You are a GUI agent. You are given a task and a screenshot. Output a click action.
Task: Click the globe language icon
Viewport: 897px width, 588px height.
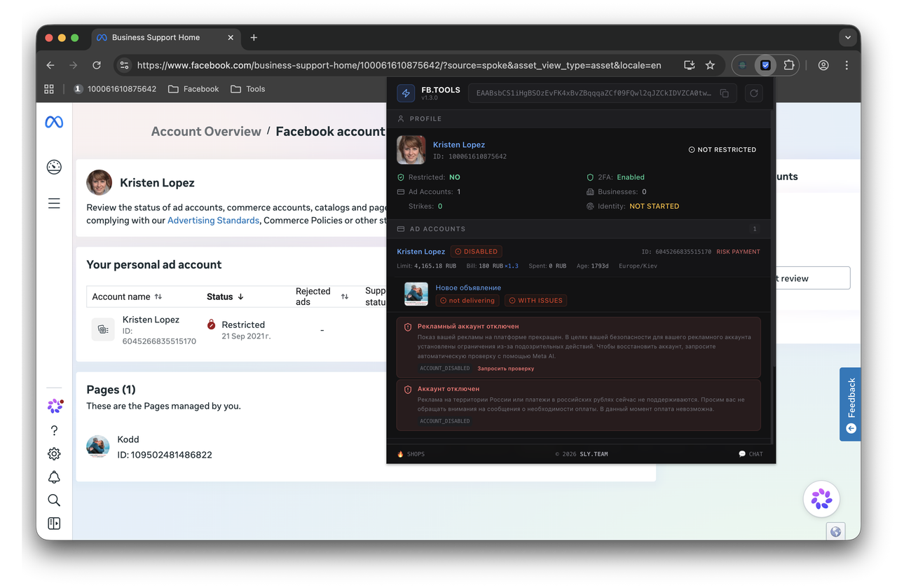(x=835, y=532)
